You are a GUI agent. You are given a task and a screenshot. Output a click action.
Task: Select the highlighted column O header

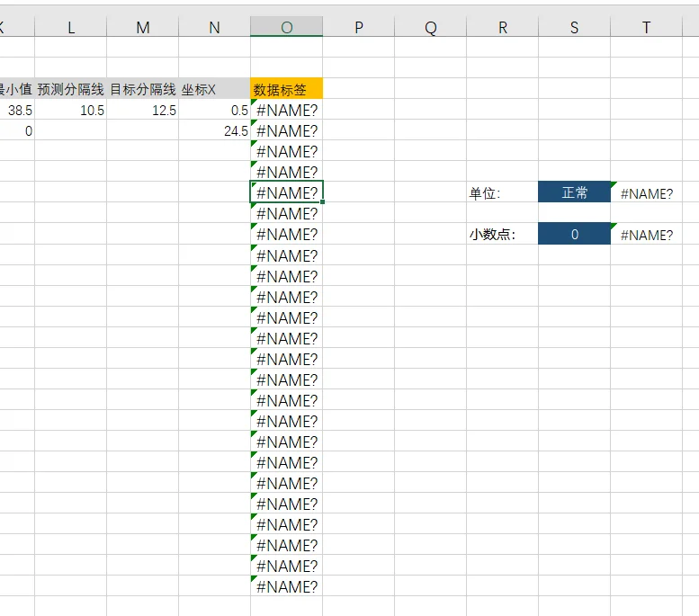[287, 27]
